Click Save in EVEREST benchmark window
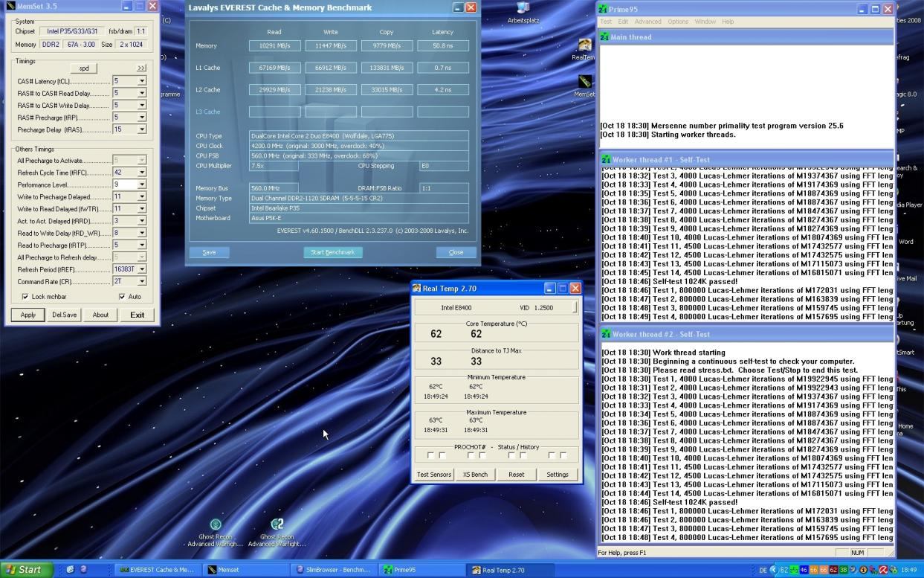The image size is (924, 578). pyautogui.click(x=209, y=252)
